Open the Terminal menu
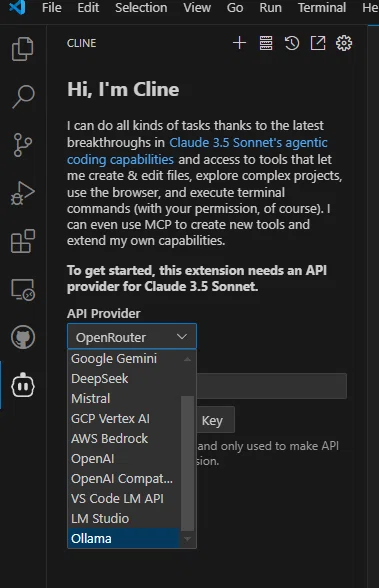Viewport: 379px width, 588px height. tap(322, 8)
